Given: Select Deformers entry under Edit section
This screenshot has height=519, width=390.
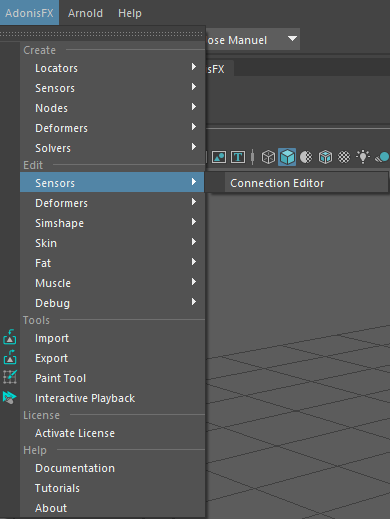Looking at the screenshot, I should (112, 203).
